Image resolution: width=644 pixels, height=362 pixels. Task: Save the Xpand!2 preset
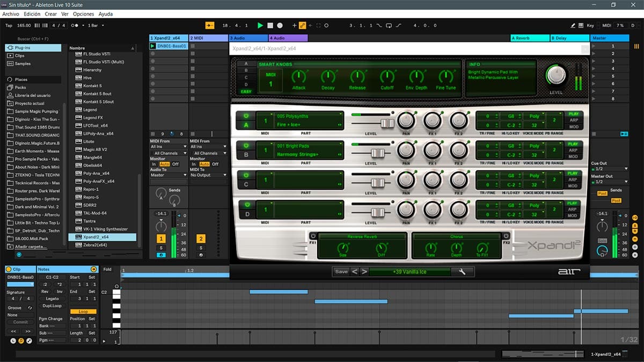tap(341, 271)
